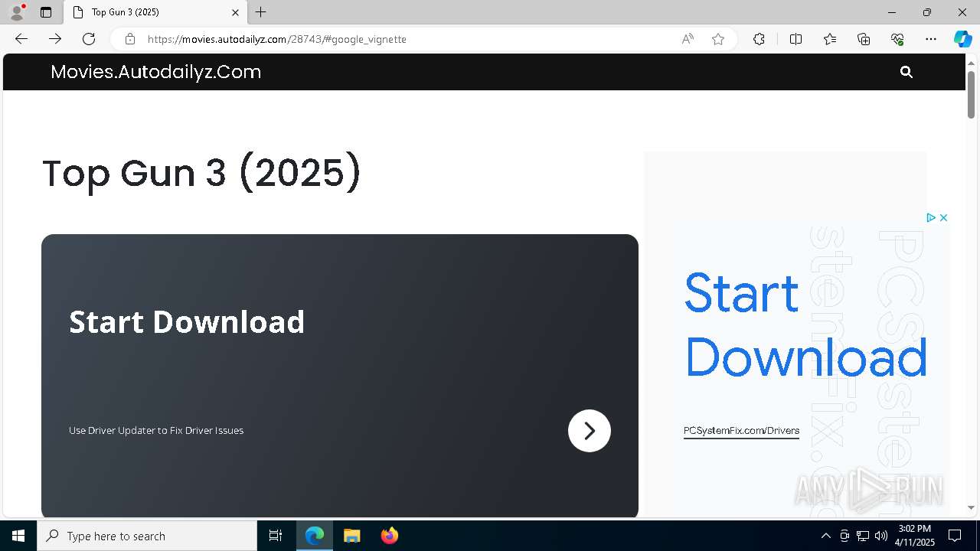The height and width of the screenshot is (551, 980).
Task: Switch to Microsoft Edge in taskbar
Action: coord(315,536)
